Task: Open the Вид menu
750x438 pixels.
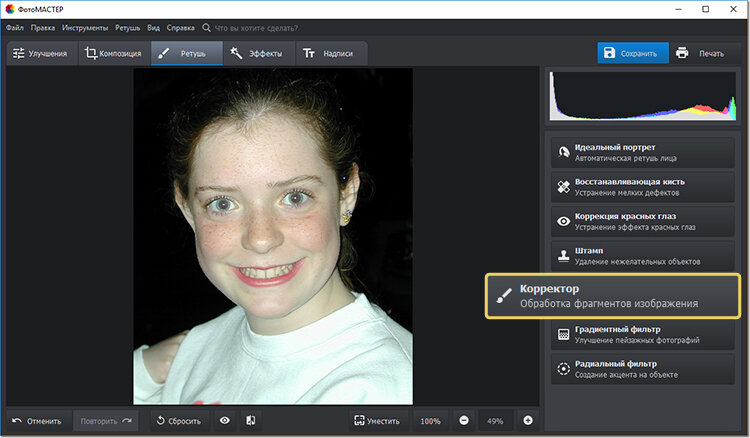Action: click(154, 28)
